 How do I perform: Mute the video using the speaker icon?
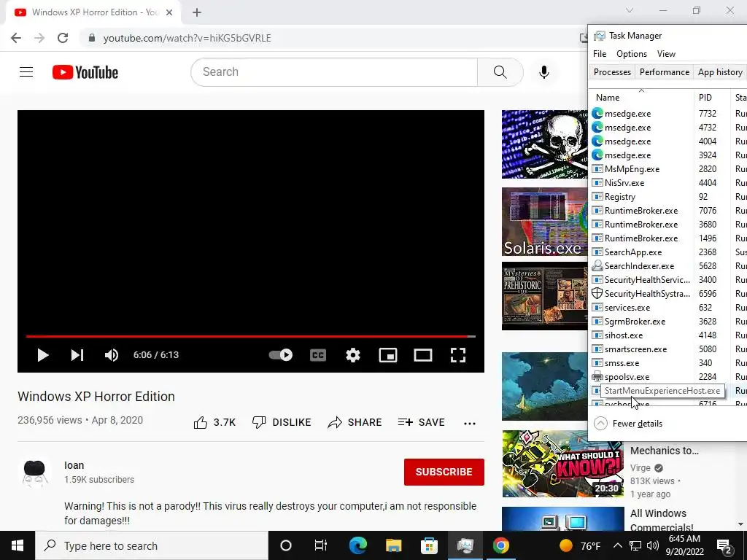pos(112,355)
